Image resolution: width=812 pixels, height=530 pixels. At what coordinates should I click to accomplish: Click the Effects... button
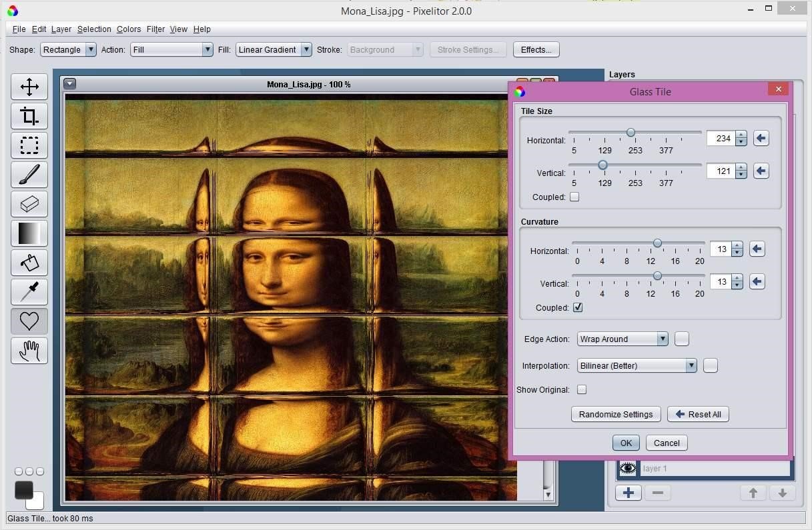536,49
